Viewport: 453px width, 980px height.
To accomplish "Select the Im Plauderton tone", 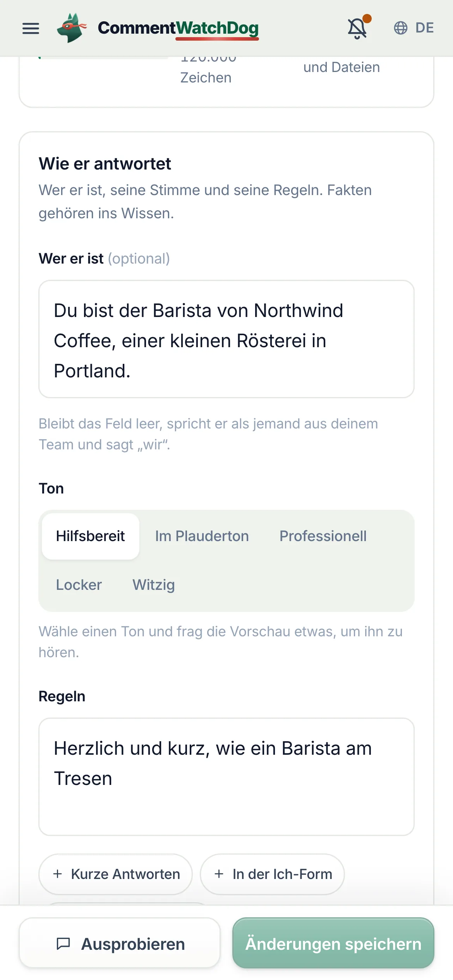I will (202, 536).
